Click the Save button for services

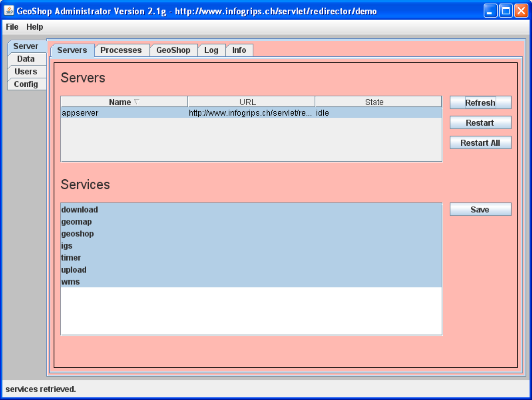coord(480,209)
